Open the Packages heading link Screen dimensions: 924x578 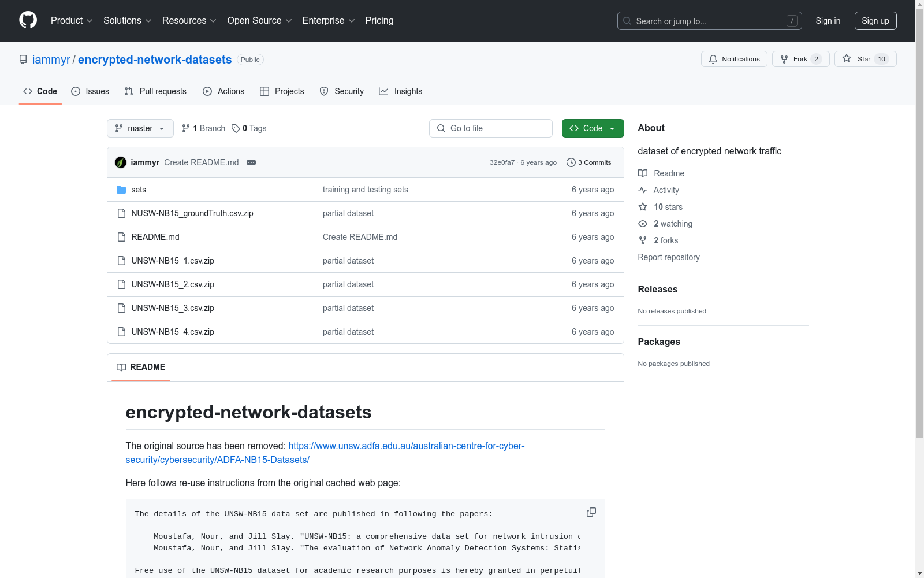659,342
